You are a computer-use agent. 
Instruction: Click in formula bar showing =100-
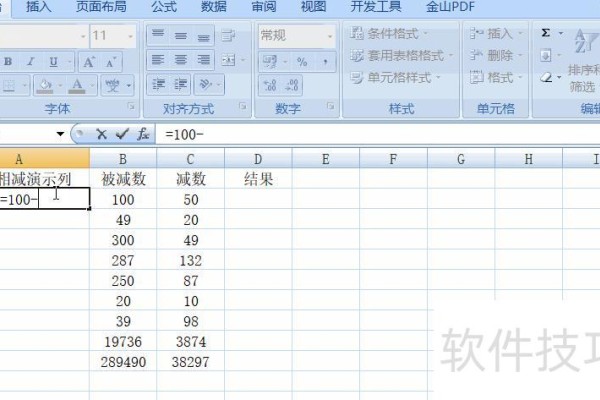[378, 134]
